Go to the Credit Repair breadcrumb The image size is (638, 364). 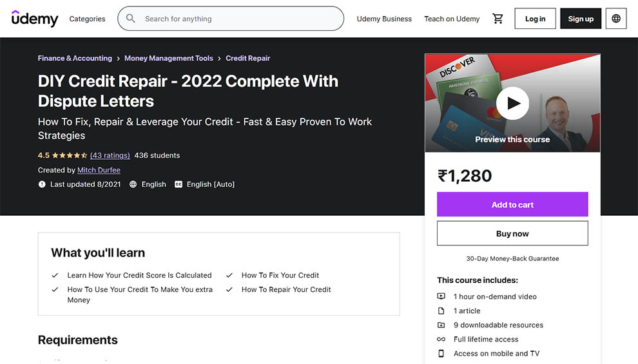click(247, 58)
